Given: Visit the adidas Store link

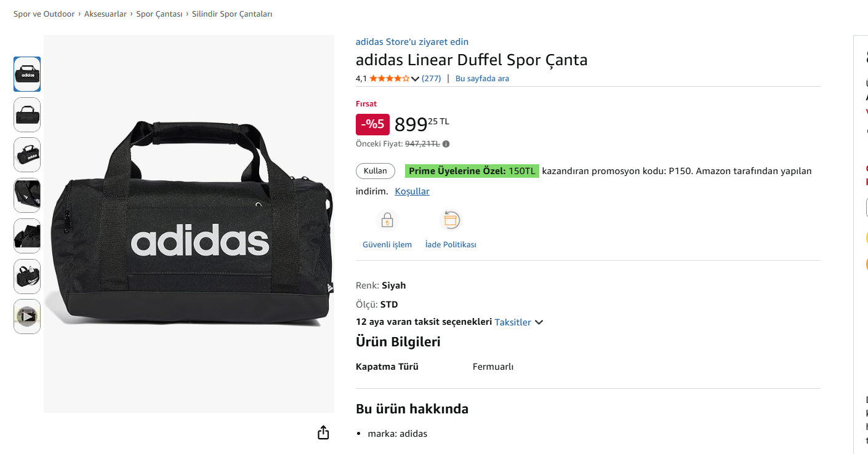Looking at the screenshot, I should 412,42.
